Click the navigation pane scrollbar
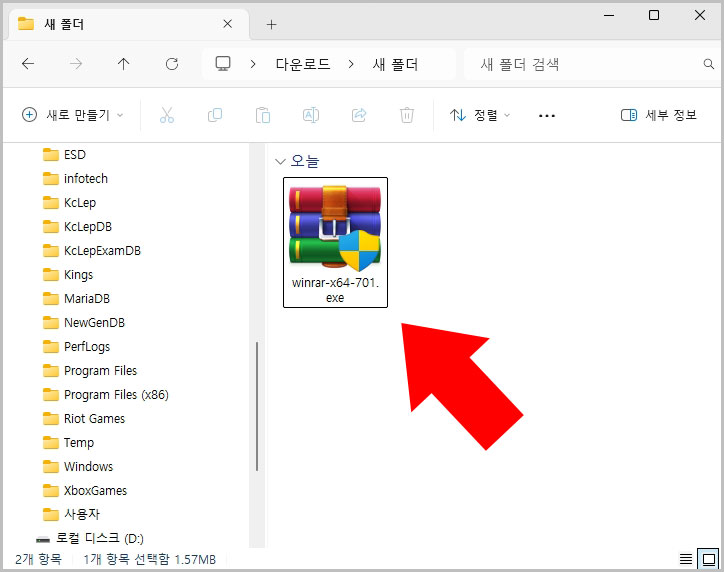This screenshot has width=724, height=572. (x=257, y=406)
